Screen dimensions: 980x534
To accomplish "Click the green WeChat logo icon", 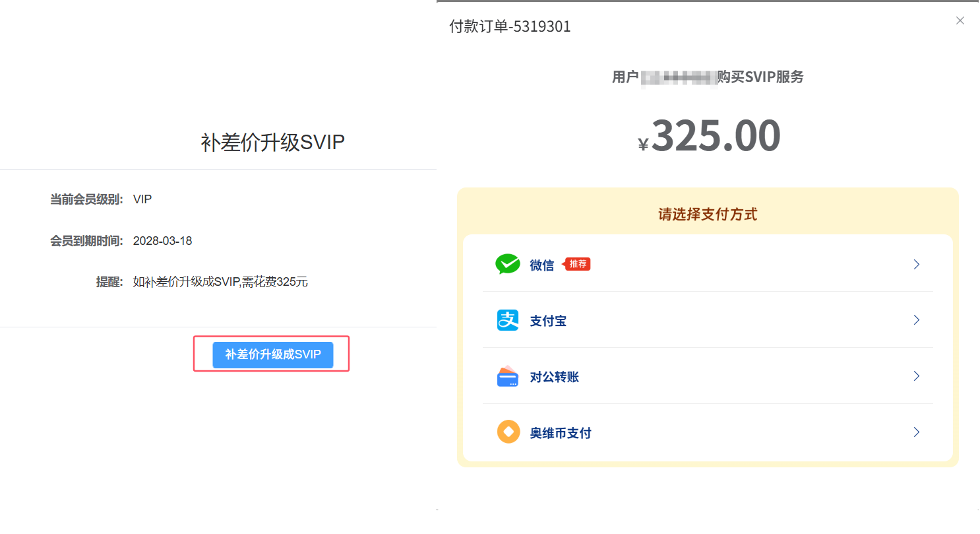I will [507, 265].
